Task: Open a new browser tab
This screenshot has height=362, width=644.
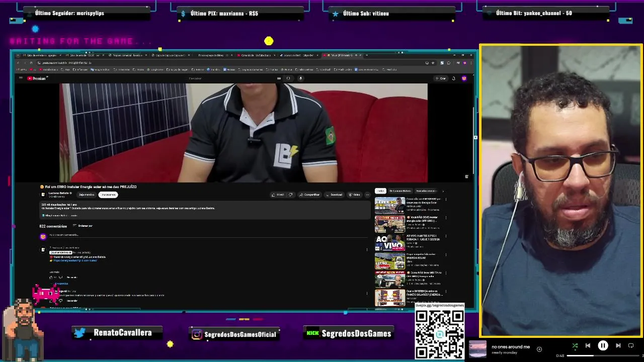Action: pyautogui.click(x=367, y=55)
